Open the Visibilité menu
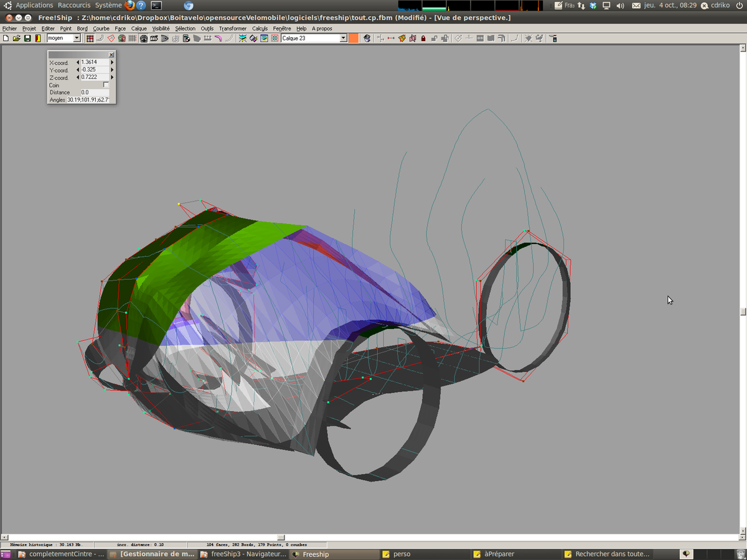The image size is (747, 560). click(161, 29)
